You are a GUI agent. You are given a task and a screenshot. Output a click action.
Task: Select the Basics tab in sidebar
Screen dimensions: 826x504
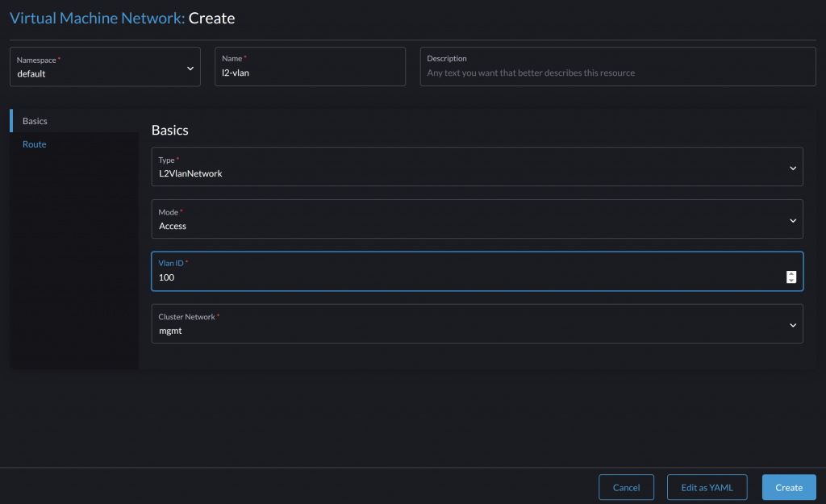35,121
